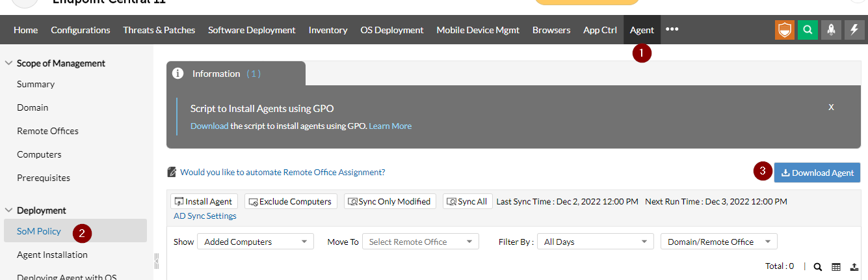Select Prerequisites in the sidebar

click(x=44, y=178)
